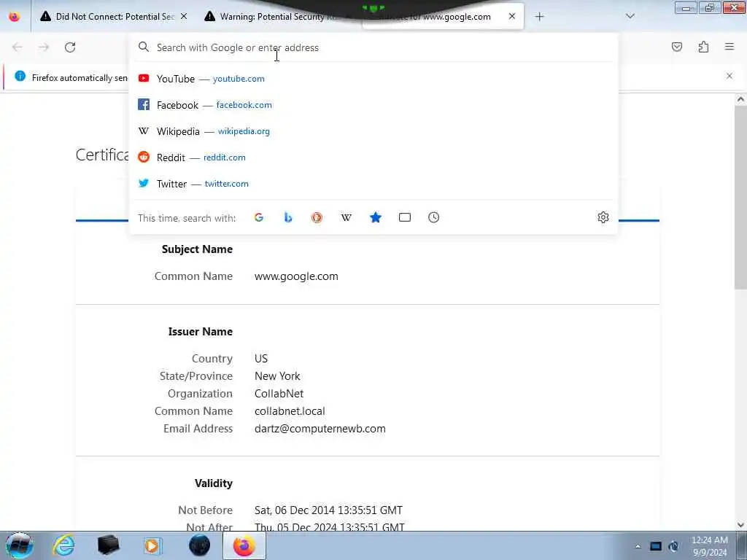Go back one page

(18, 47)
